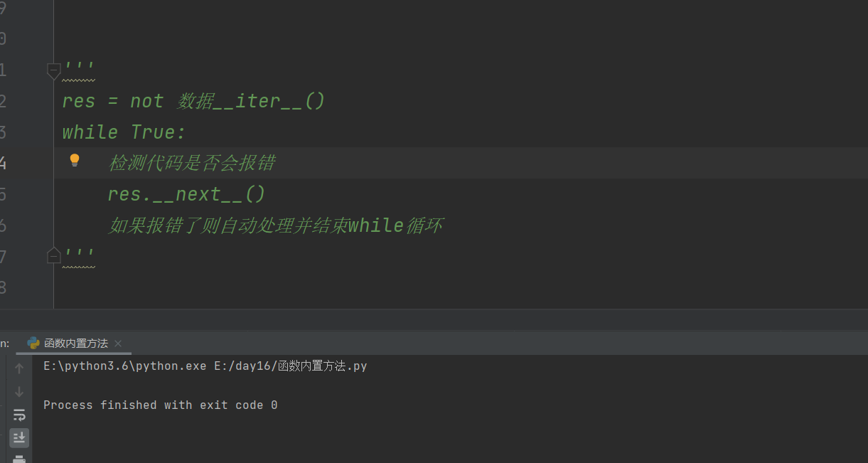Click the E:\python3.6\python.exe text in console
Image resolution: width=868 pixels, height=463 pixels.
pos(125,366)
